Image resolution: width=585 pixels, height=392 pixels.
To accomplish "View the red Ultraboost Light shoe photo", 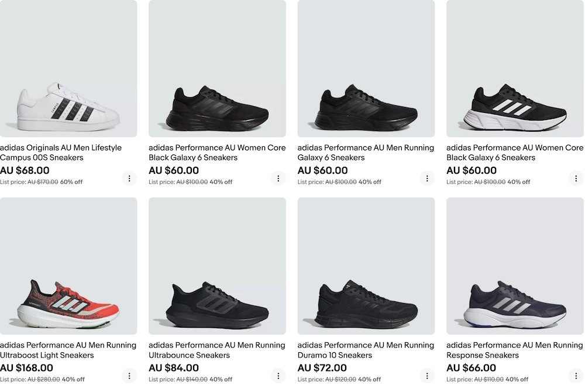I will click(x=68, y=266).
